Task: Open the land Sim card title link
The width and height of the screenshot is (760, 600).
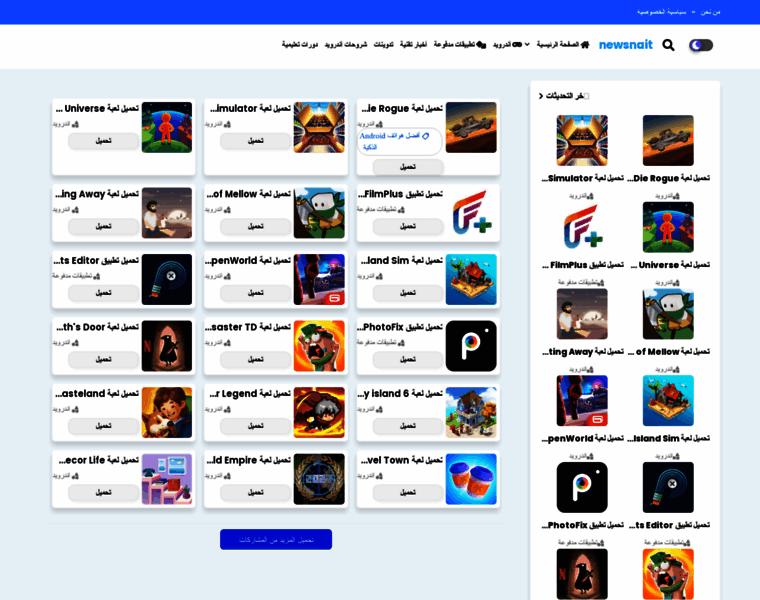Action: click(402, 261)
